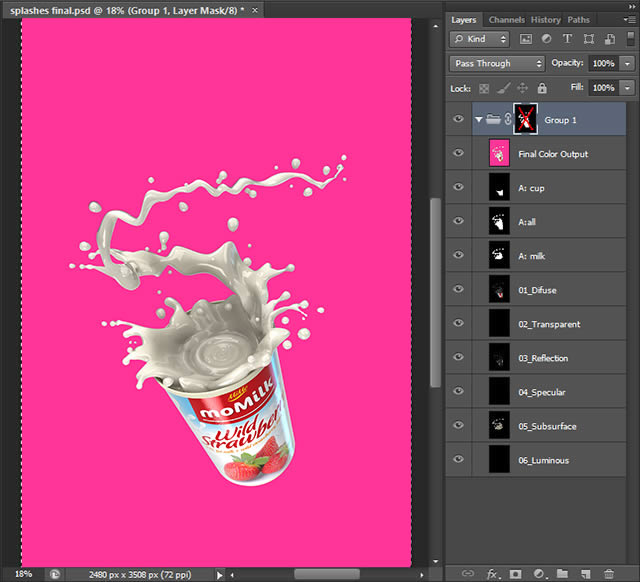Click canvas scroll down arrow

click(x=436, y=562)
